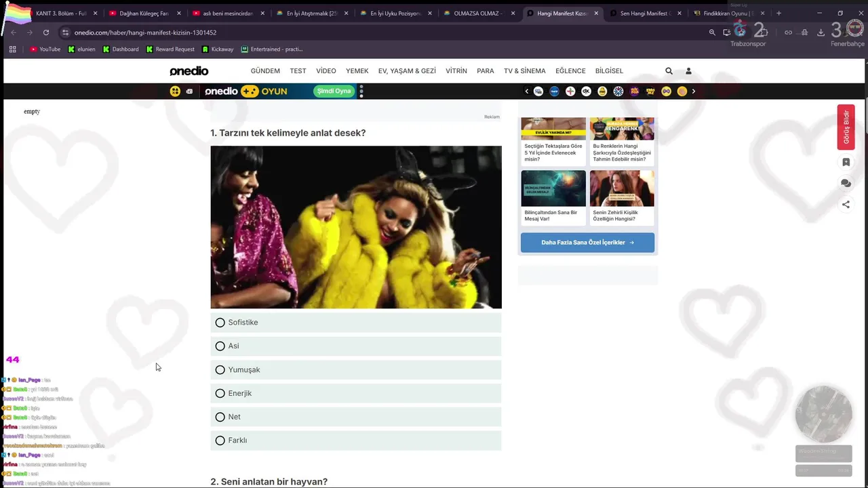Open the YEMEK menu item
The width and height of the screenshot is (868, 488).
pos(357,71)
